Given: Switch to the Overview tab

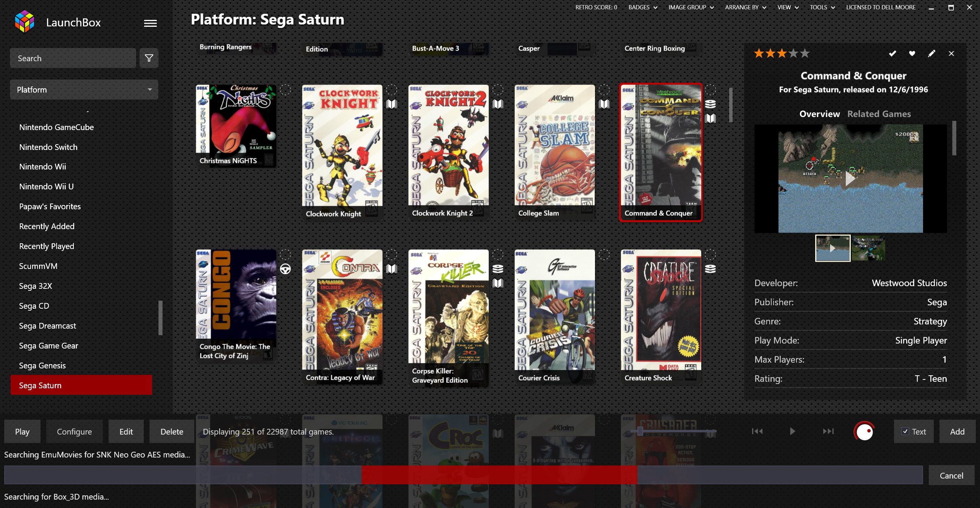Looking at the screenshot, I should pyautogui.click(x=819, y=114).
